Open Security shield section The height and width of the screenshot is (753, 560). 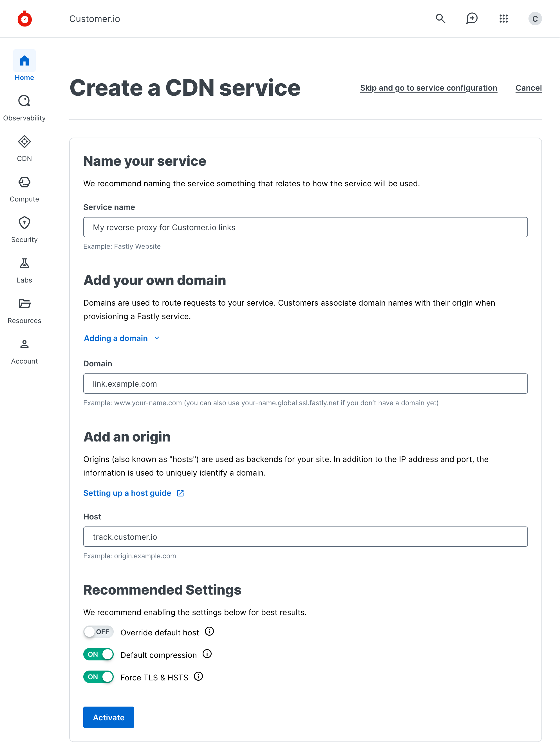(24, 229)
